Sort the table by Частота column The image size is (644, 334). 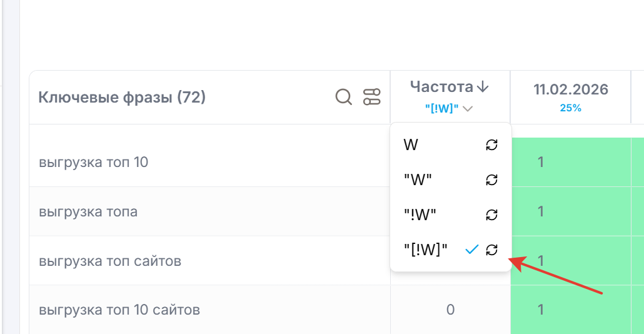[x=442, y=86]
